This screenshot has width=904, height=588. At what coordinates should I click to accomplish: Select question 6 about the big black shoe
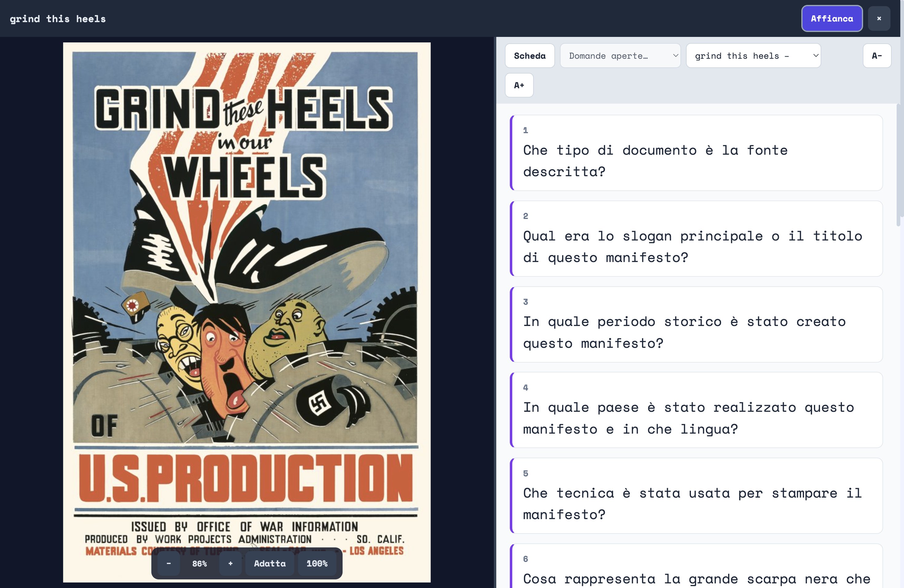(x=696, y=566)
